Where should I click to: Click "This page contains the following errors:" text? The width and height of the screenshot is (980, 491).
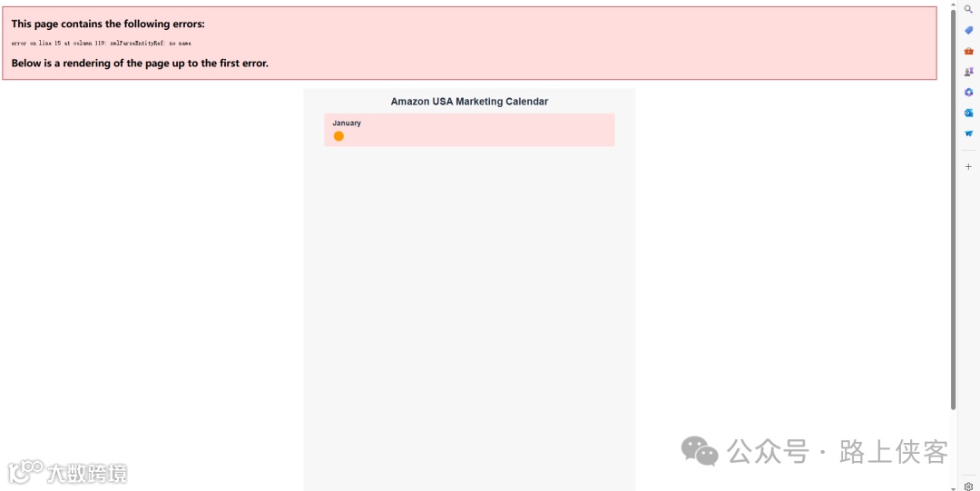(108, 24)
